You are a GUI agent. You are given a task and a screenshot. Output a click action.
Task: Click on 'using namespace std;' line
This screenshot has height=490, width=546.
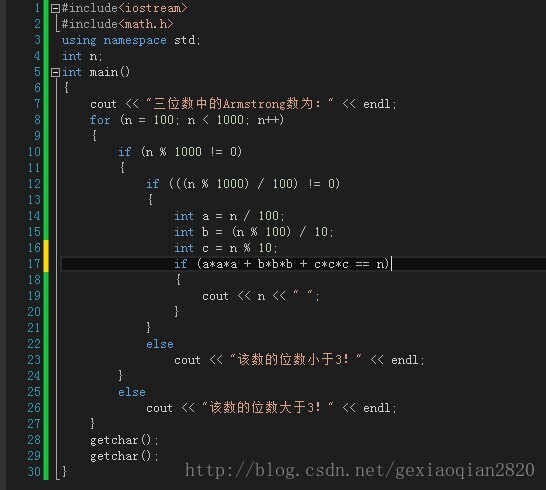[x=131, y=40]
